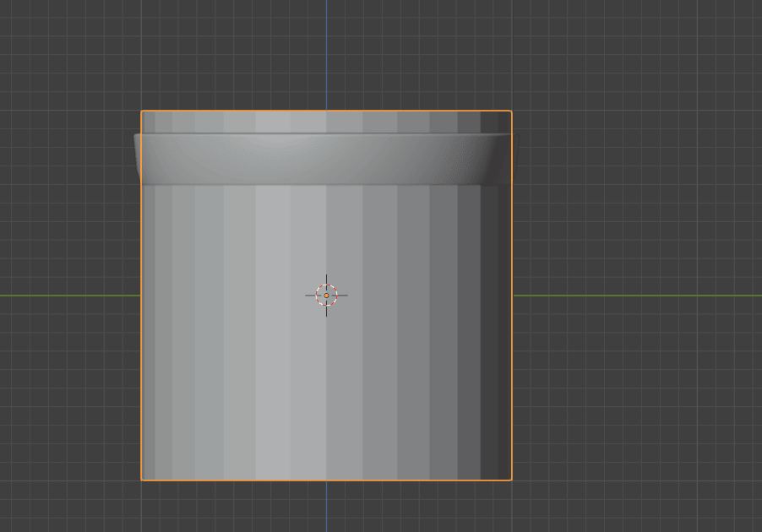Screen dimensions: 762x532
Task: Click the blue vertical axis line below the object
Action: coord(326,507)
